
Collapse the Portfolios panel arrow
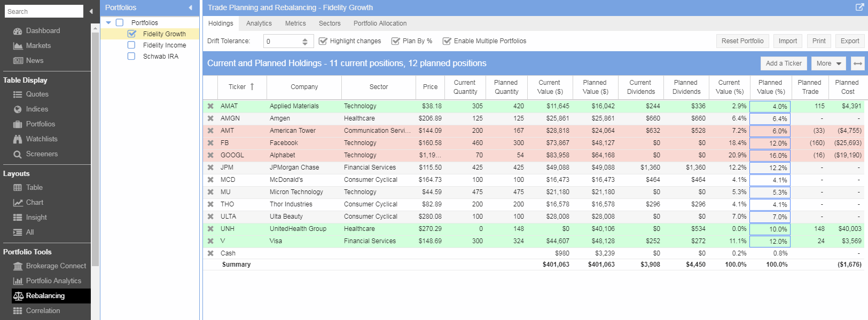[191, 7]
